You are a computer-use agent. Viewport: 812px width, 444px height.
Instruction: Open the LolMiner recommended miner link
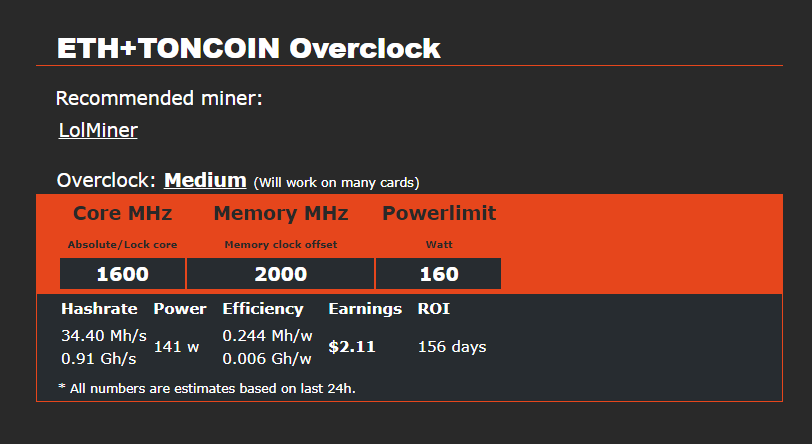click(x=98, y=130)
